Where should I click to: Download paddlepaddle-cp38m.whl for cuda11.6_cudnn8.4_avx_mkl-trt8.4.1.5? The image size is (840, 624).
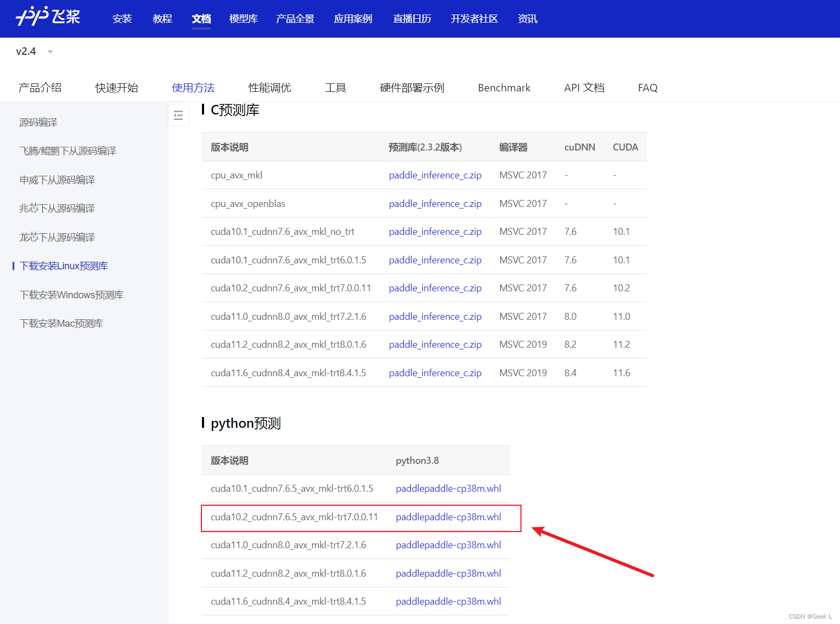tap(448, 601)
